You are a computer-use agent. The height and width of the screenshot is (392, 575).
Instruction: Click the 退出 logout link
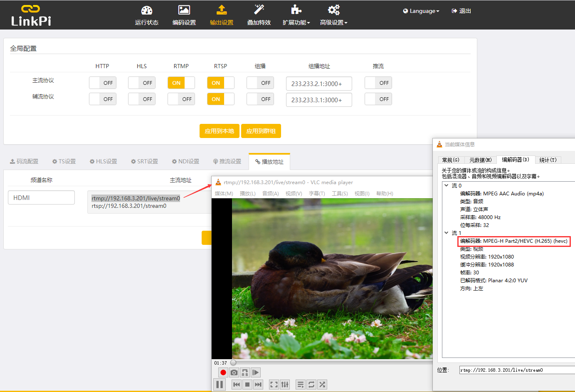[461, 11]
